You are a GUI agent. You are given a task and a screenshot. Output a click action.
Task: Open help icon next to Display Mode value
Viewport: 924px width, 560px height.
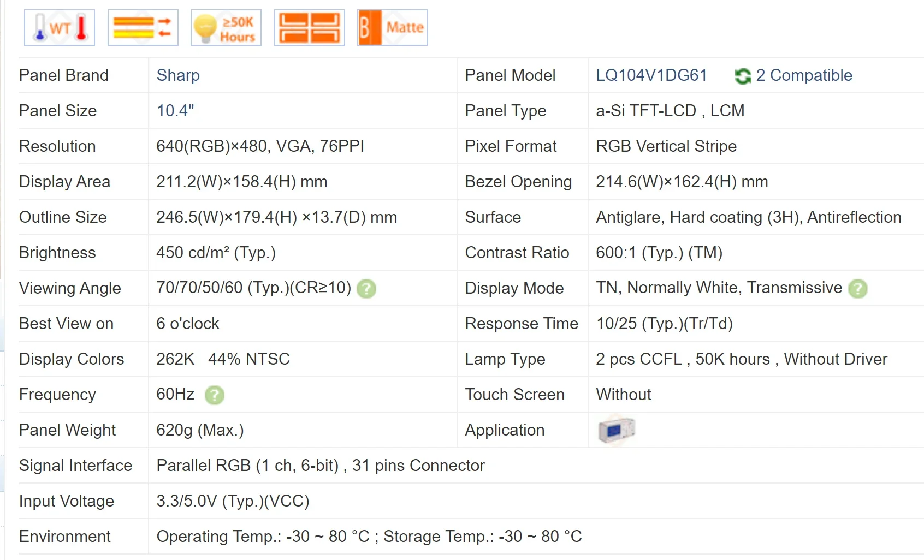coord(858,288)
